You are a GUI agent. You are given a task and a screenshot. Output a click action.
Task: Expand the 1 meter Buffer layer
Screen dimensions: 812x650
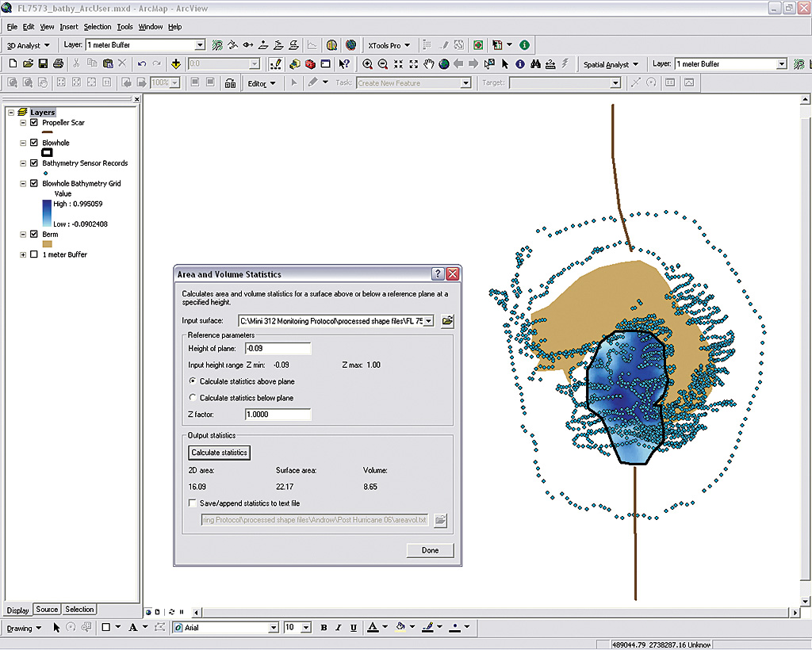(x=23, y=254)
